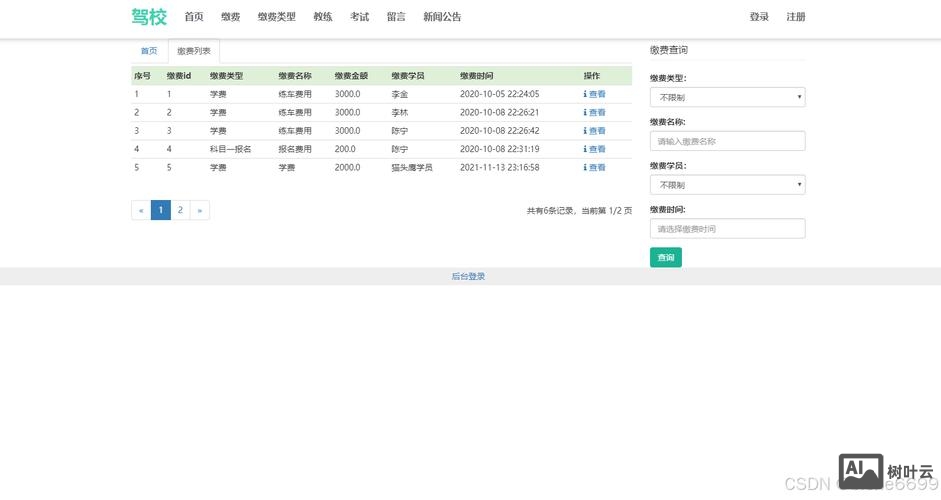Go to the 首页 breadcrumb tab
Image resolution: width=941 pixels, height=500 pixels.
click(149, 51)
